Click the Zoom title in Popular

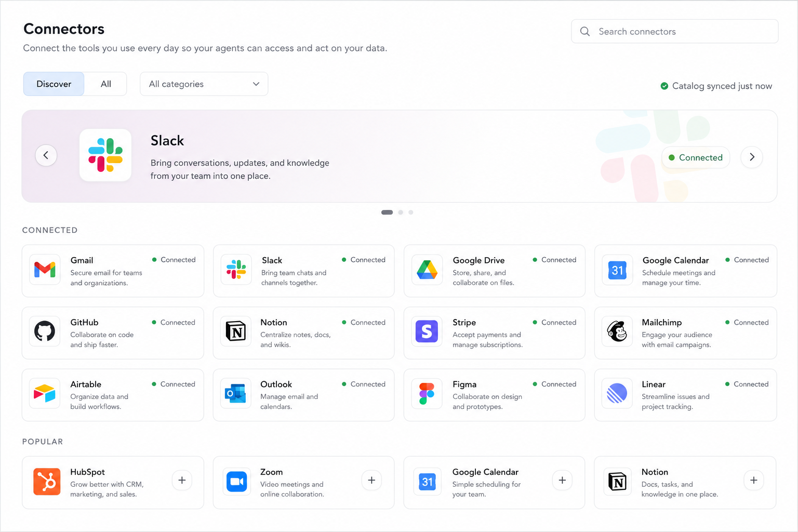(x=272, y=472)
